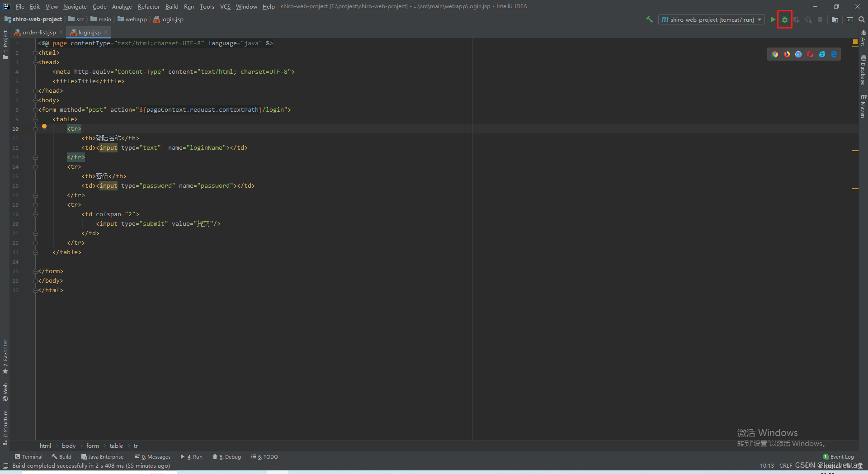Collapse the form fold marker on line 8
Screen dimensions: 868x474
pyautogui.click(x=35, y=110)
